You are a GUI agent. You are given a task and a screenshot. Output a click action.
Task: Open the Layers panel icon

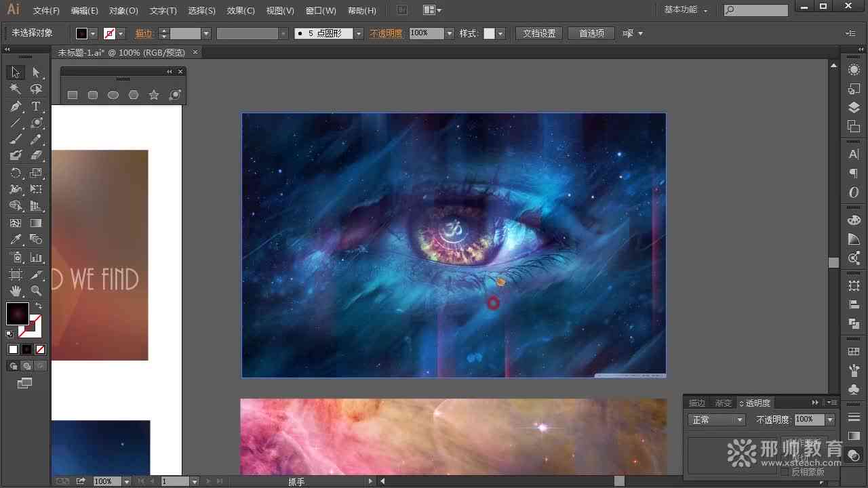tap(854, 108)
